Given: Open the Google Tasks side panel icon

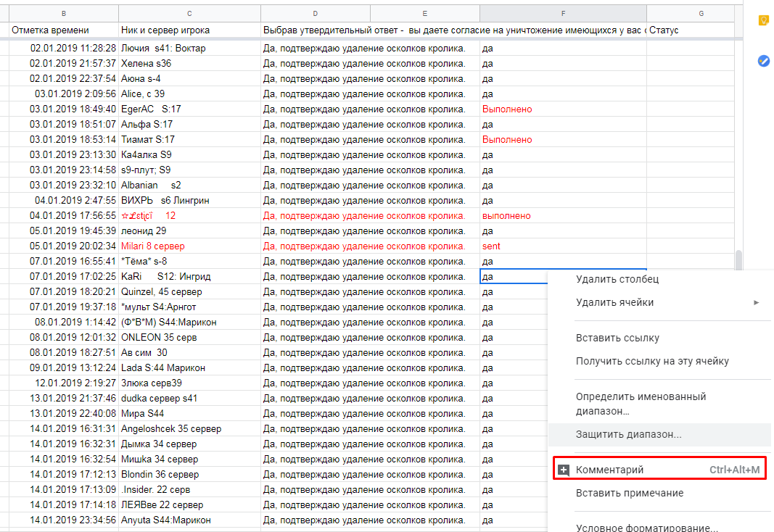Looking at the screenshot, I should point(763,61).
